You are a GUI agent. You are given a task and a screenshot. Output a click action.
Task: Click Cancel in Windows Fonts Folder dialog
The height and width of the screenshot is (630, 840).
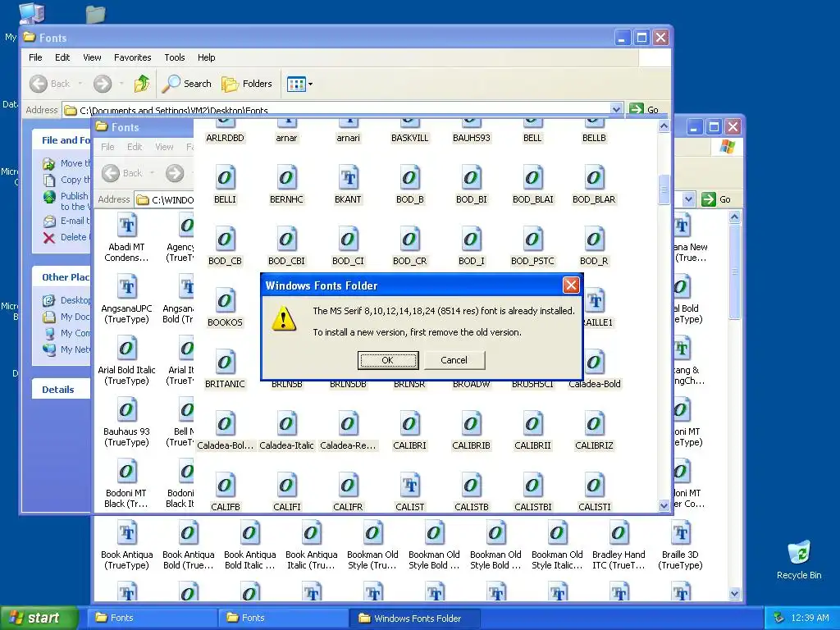click(454, 360)
